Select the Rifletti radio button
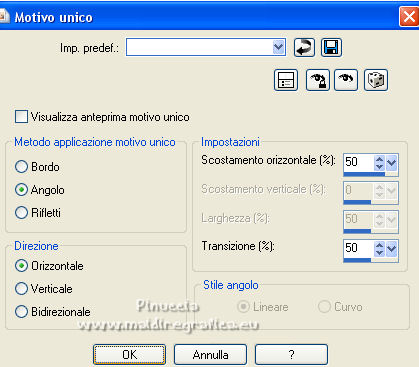 21,213
